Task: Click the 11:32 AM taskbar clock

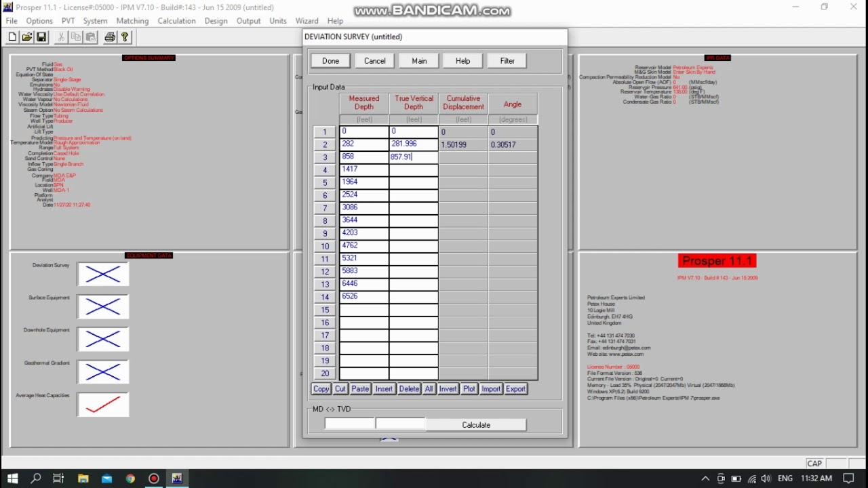Action: pos(816,479)
